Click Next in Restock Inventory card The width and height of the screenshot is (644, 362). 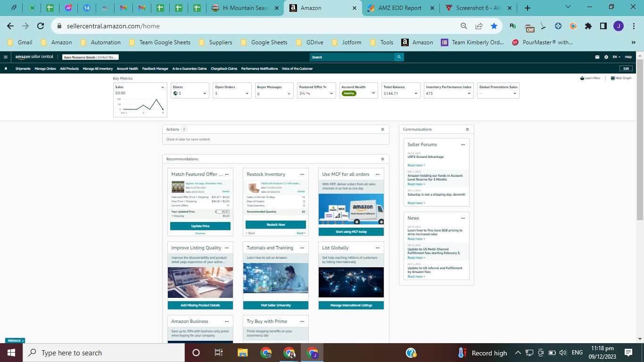point(301,233)
